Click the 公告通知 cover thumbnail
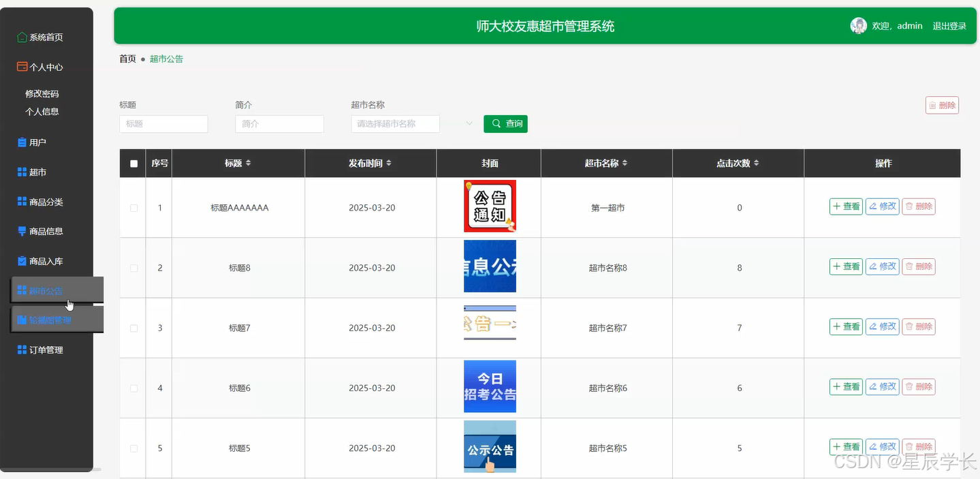 pyautogui.click(x=490, y=206)
